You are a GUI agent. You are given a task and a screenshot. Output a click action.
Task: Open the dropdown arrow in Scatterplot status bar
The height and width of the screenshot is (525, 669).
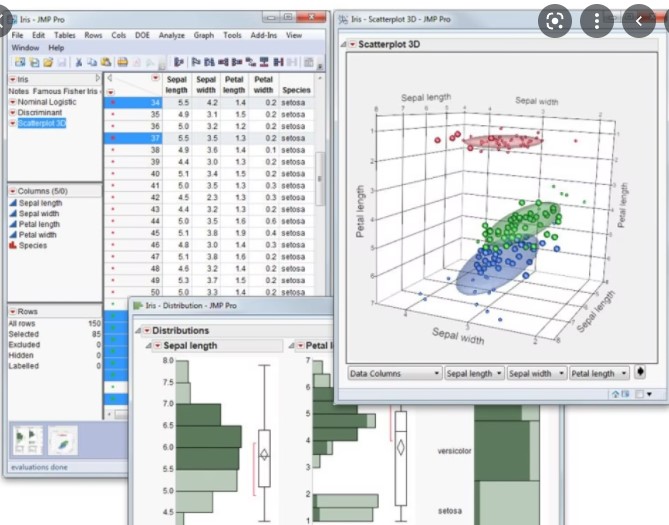pyautogui.click(x=649, y=394)
